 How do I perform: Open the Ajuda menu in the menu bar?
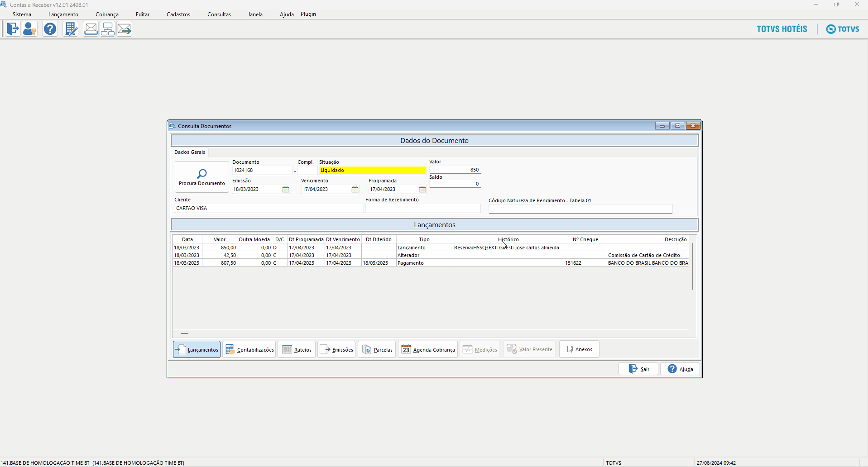[x=287, y=14]
